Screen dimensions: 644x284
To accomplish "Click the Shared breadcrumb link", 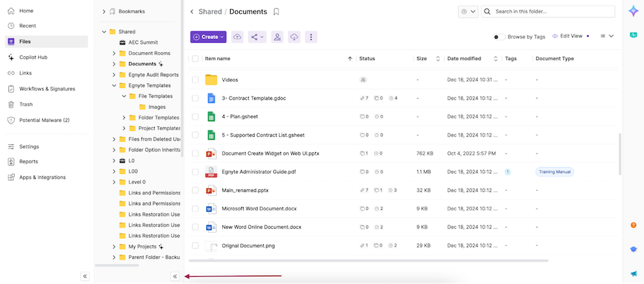I will click(x=210, y=12).
